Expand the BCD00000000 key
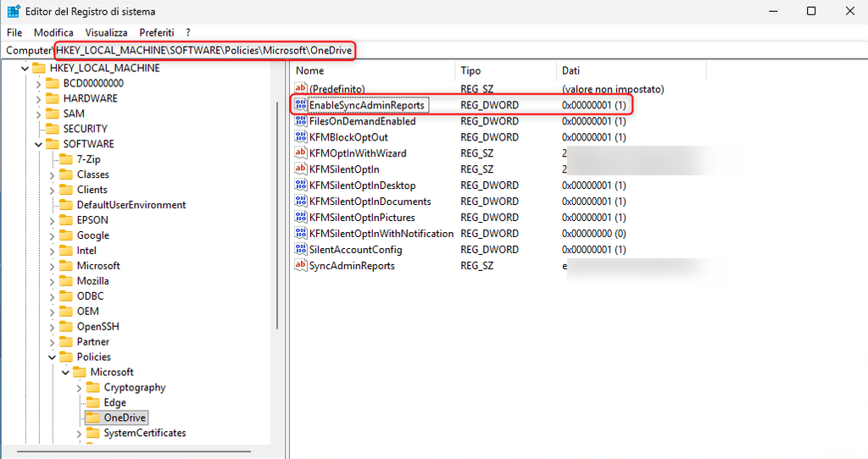868x459 pixels. pyautogui.click(x=38, y=84)
